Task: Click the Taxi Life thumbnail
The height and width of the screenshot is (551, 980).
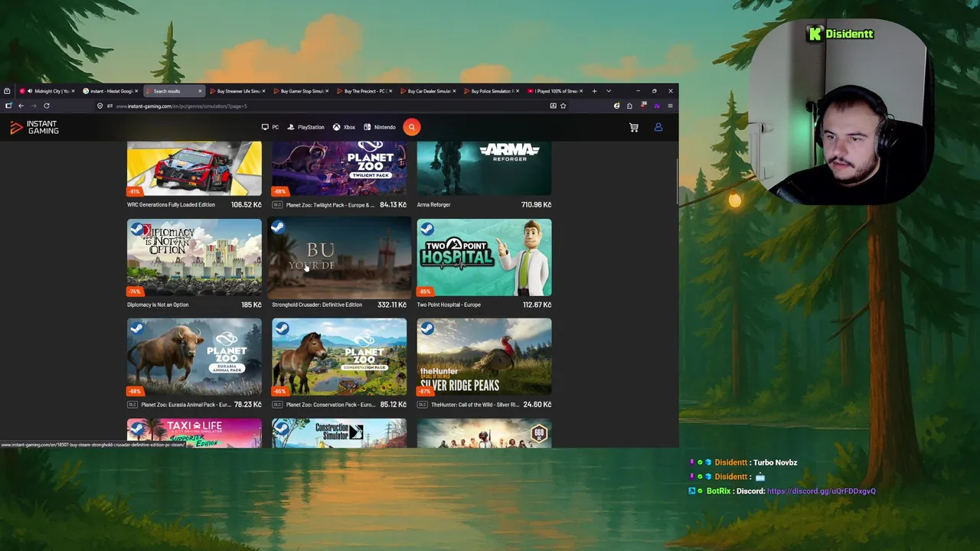Action: (194, 433)
